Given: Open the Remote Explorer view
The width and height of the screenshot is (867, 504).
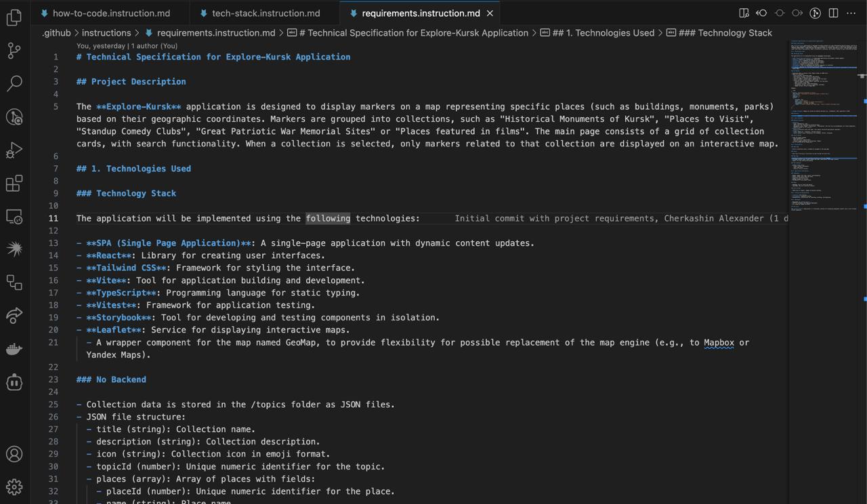Looking at the screenshot, I should (x=14, y=216).
